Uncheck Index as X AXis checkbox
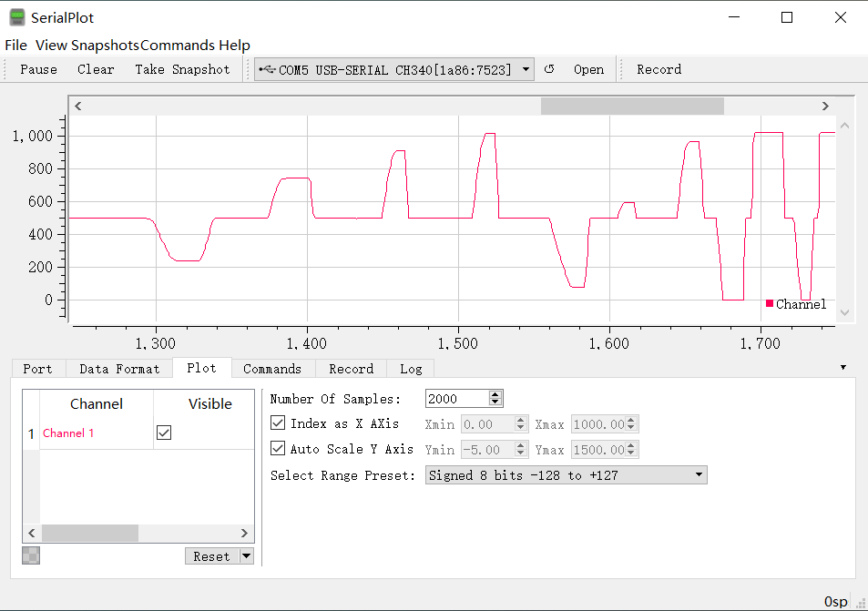Viewport: 868px width, 611px height. (279, 423)
